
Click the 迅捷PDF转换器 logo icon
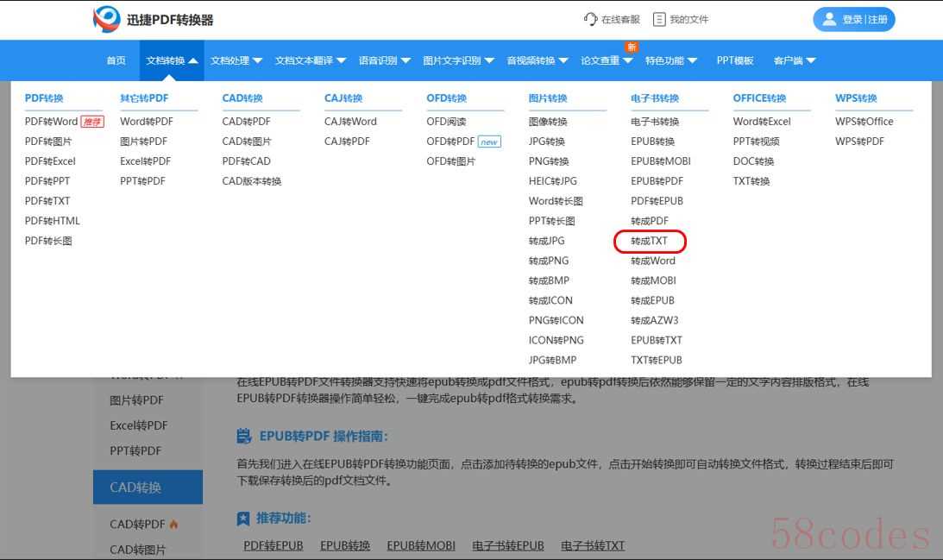point(106,19)
